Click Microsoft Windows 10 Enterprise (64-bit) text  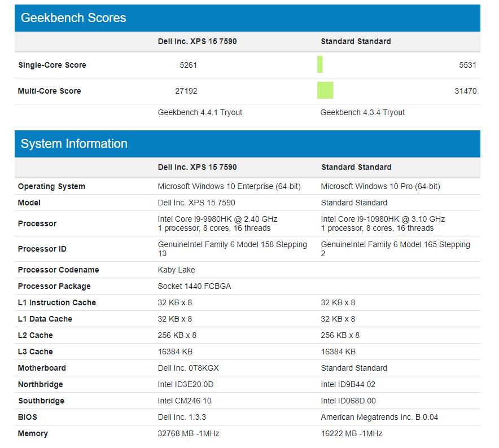coord(229,186)
